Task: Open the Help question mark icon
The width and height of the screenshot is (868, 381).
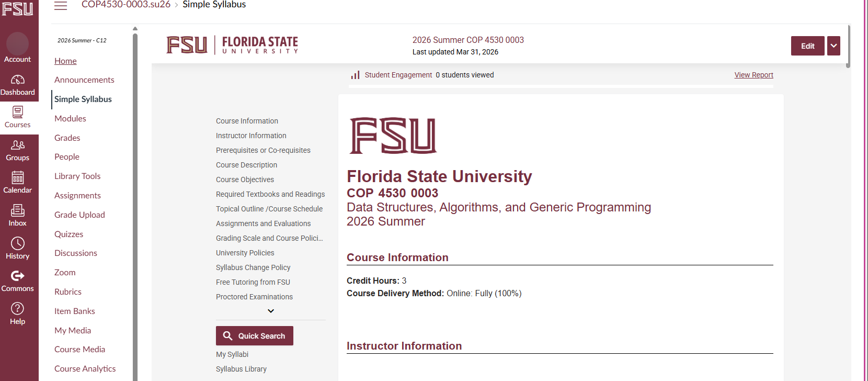Action: pyautogui.click(x=18, y=309)
